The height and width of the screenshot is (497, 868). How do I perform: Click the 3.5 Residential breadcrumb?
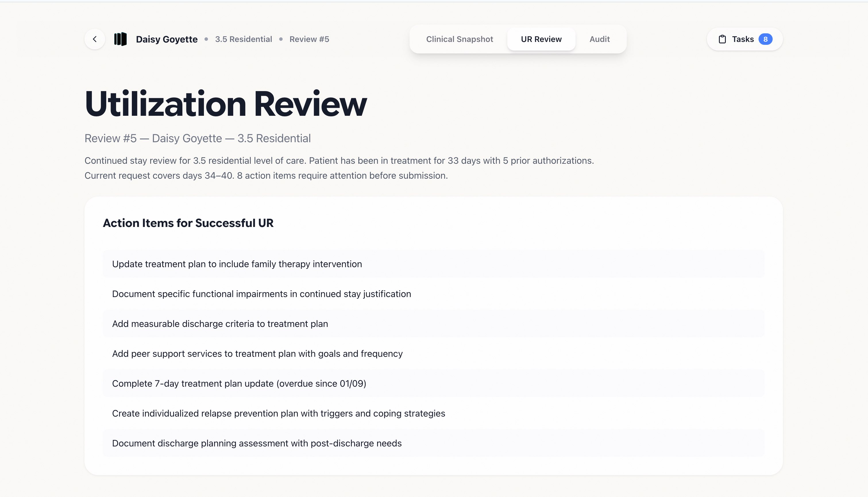point(243,39)
